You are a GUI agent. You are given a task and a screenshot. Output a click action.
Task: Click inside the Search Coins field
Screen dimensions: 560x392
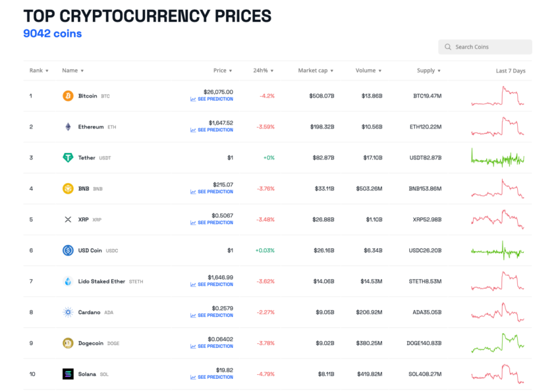(x=484, y=47)
